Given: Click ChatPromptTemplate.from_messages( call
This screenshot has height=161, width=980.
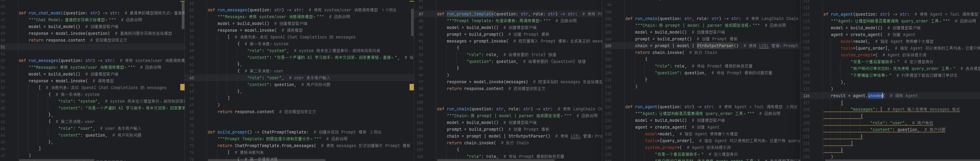Looking at the screenshot, I should click(x=276, y=146).
